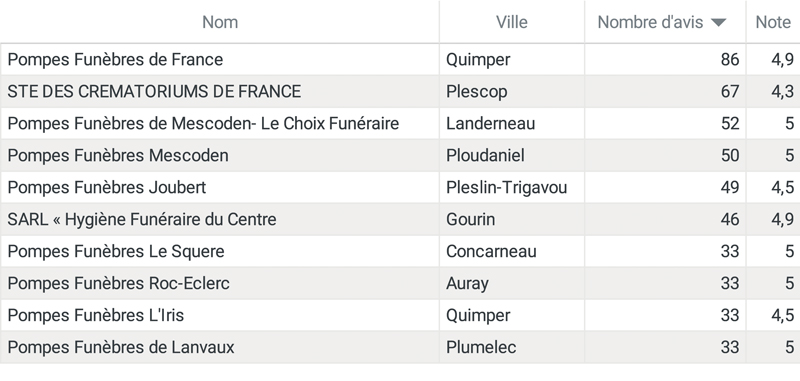Click the 4,3 rating cell for Plescop
Image resolution: width=800 pixels, height=381 pixels.
coord(773,92)
